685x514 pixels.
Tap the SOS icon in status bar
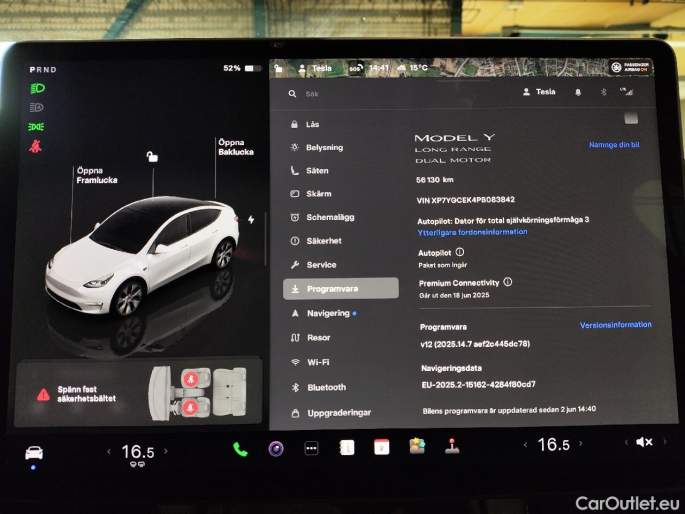click(x=356, y=68)
